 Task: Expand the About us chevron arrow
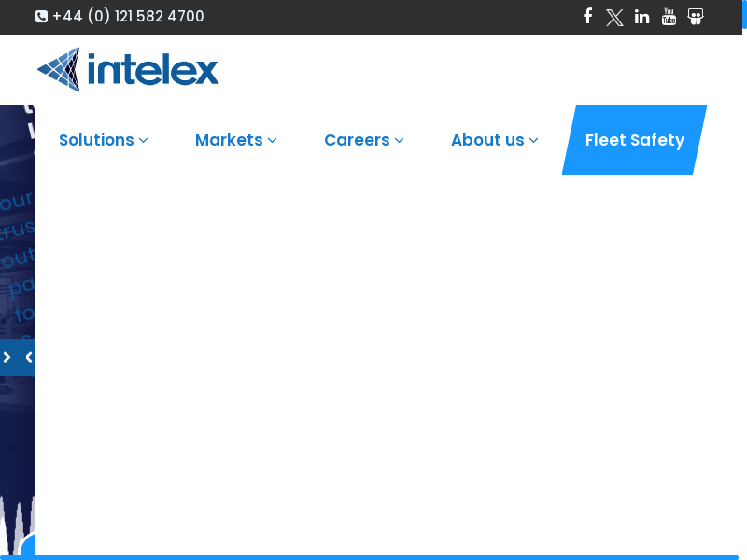[x=534, y=141]
